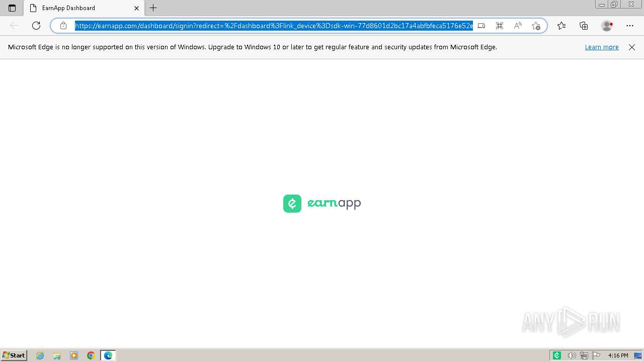644x362 pixels.
Task: Open the Favorites list
Action: (561, 26)
